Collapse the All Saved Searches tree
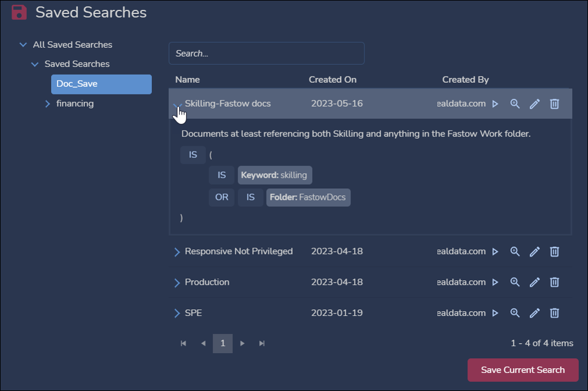 coord(23,45)
